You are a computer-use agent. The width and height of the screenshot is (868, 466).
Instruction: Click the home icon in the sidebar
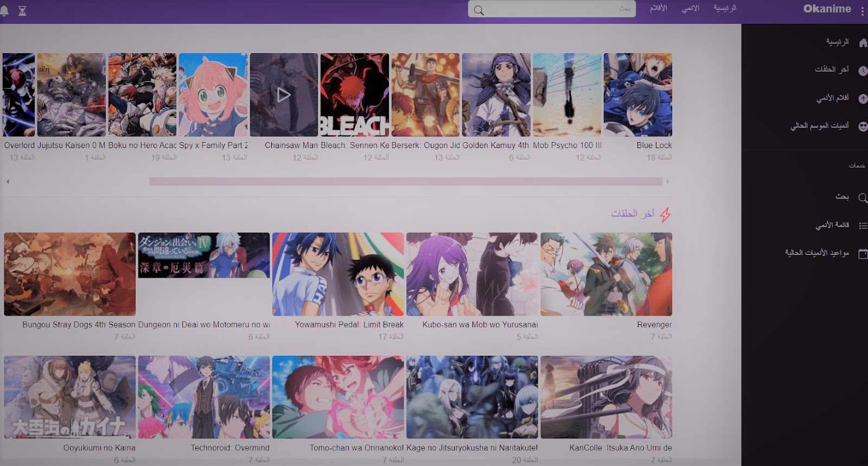pyautogui.click(x=863, y=43)
